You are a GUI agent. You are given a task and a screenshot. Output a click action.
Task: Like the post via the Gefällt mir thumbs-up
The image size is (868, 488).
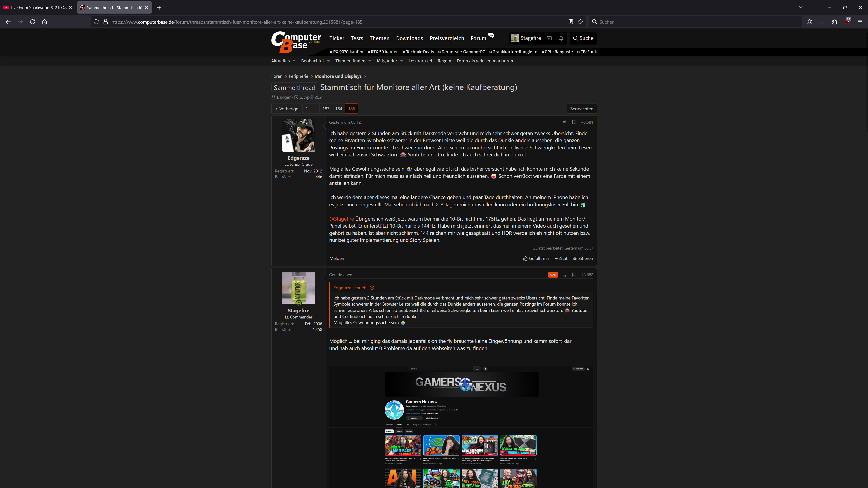click(536, 258)
